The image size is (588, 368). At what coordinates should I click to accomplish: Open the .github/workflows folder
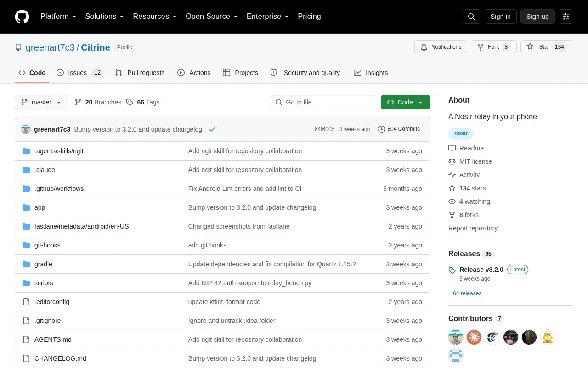pos(59,189)
